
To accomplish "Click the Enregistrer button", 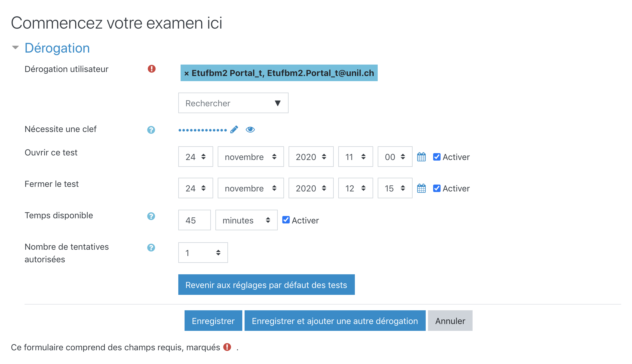I will click(x=213, y=321).
